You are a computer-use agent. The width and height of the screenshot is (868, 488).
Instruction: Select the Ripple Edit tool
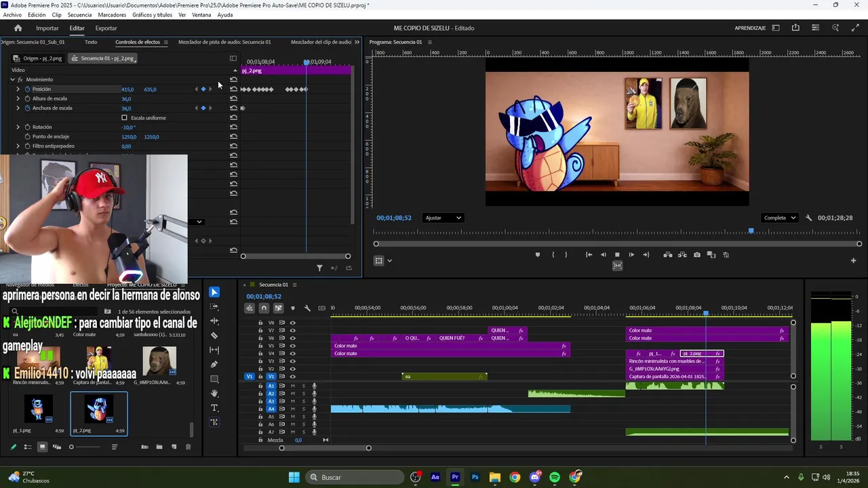click(214, 321)
